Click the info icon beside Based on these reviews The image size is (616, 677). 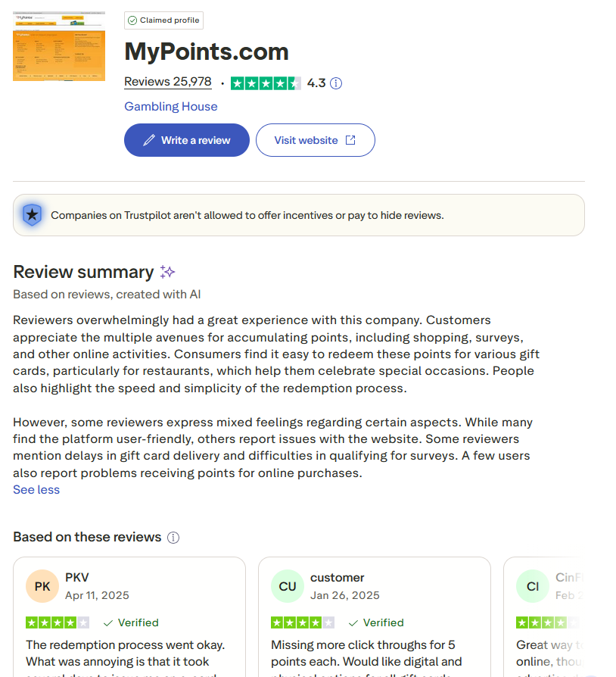click(173, 538)
